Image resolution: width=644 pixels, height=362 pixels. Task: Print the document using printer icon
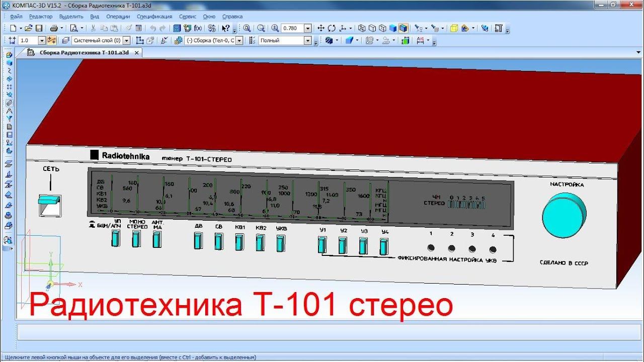click(54, 28)
